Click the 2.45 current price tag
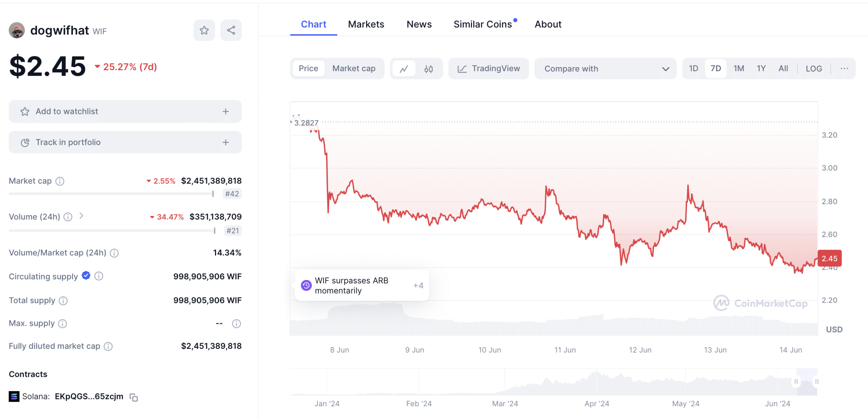Viewport: 868px width, 419px height. tap(829, 259)
